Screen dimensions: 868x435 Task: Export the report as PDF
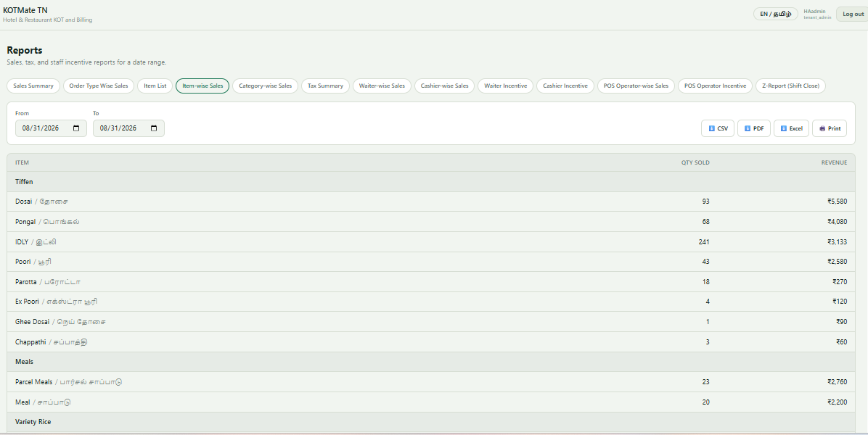pos(754,128)
